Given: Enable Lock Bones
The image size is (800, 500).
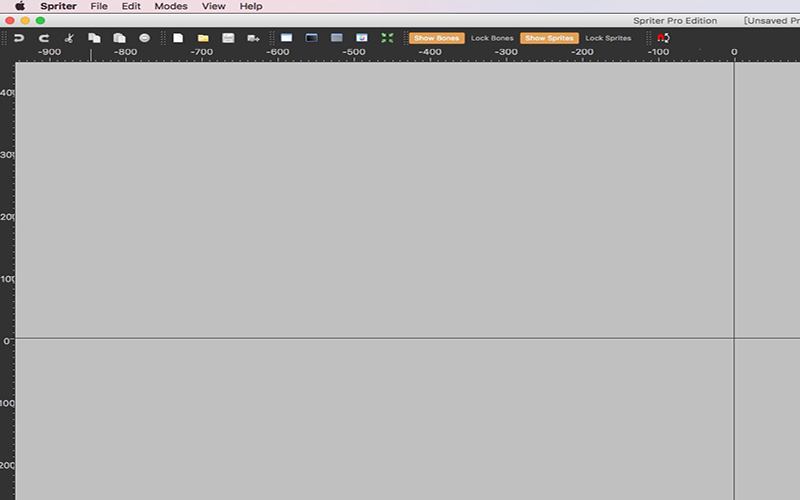Looking at the screenshot, I should [492, 38].
